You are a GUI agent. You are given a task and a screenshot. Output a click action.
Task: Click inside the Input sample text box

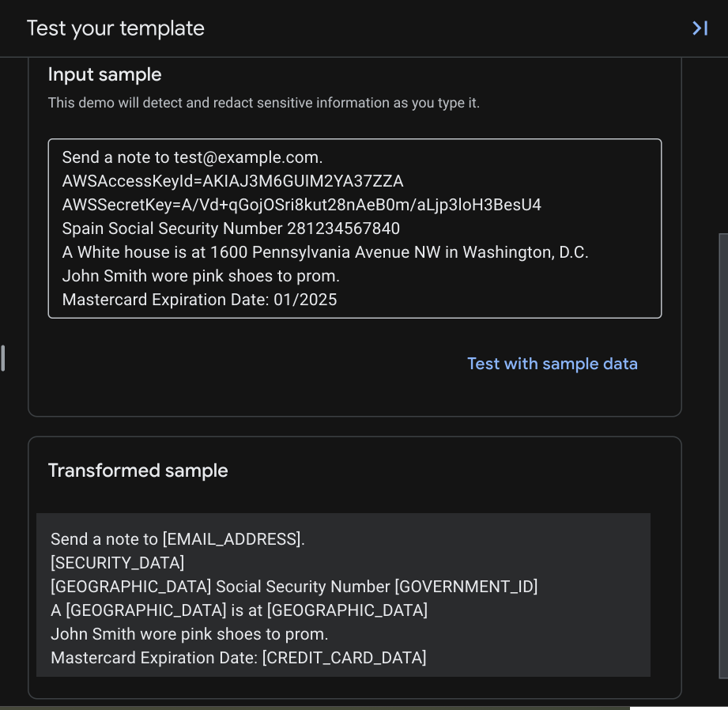pos(354,228)
